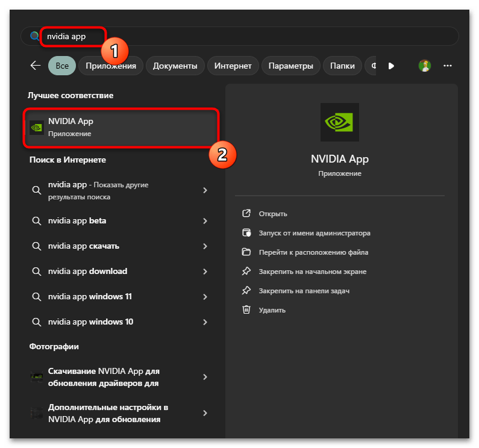
Task: Click search glass icon beside 'nvidia app windows 10'
Action: click(x=37, y=322)
